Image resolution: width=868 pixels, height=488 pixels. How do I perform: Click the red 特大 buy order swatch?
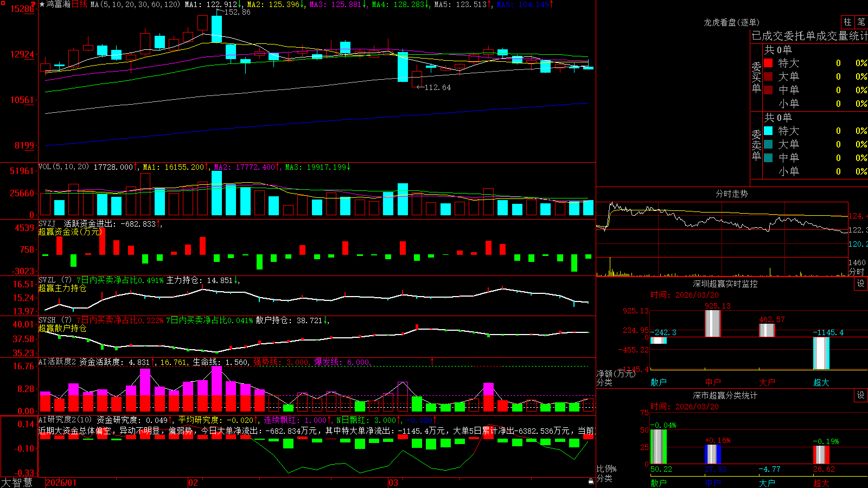click(x=768, y=63)
